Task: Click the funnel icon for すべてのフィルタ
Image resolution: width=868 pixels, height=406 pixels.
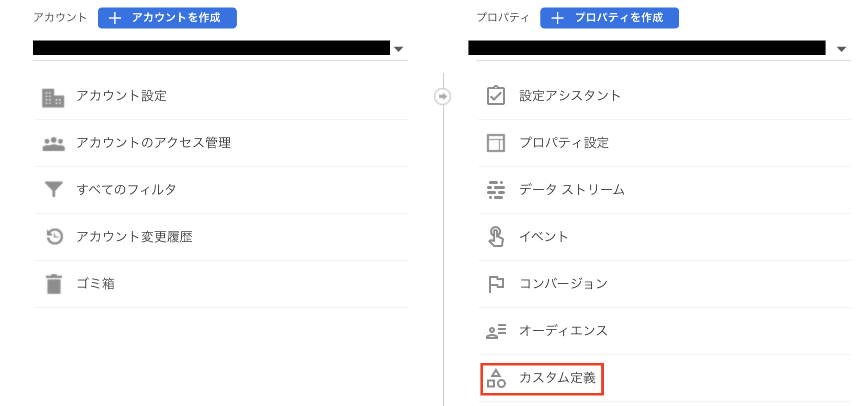Action: (53, 189)
